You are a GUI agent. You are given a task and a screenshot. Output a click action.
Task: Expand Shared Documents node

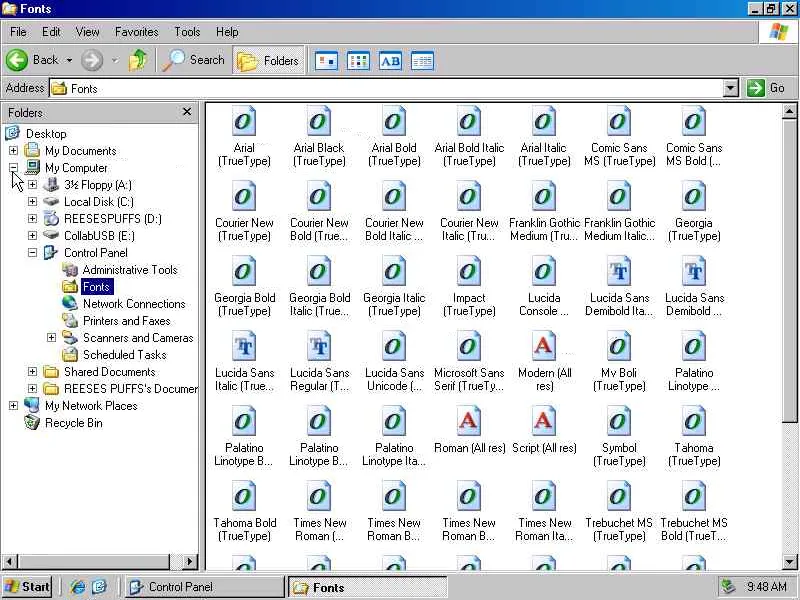tap(32, 371)
